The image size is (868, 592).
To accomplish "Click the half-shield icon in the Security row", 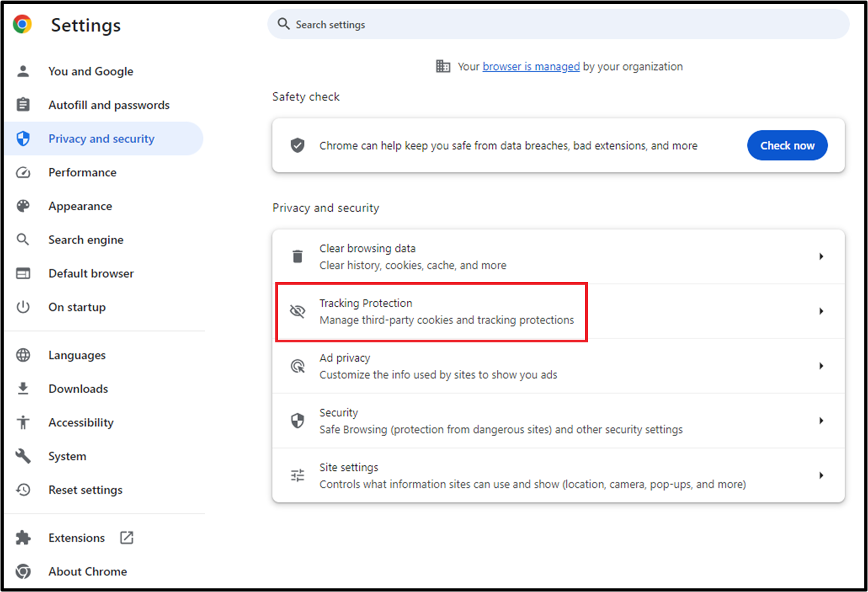I will click(x=297, y=421).
